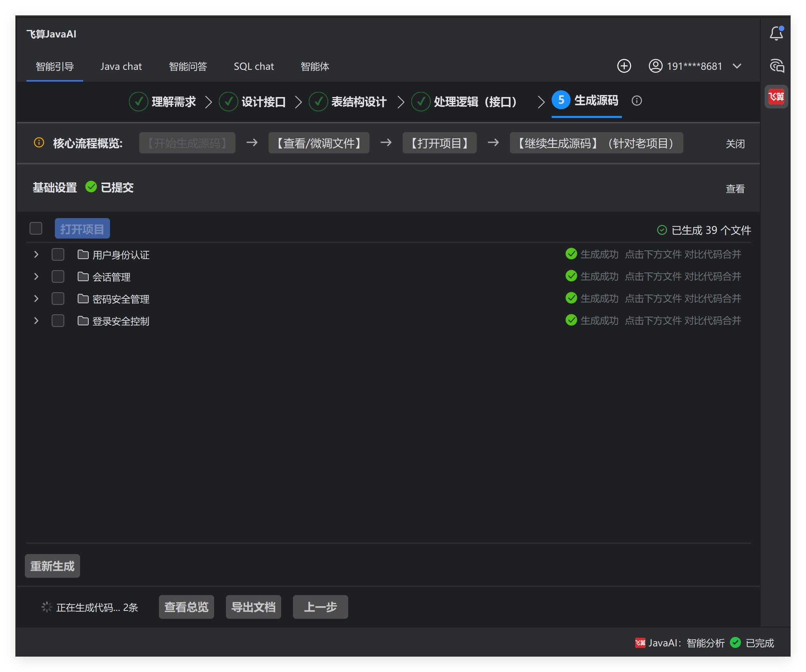806x672 pixels.
Task: Expand the 密码安全管理 tree node
Action: tap(36, 299)
